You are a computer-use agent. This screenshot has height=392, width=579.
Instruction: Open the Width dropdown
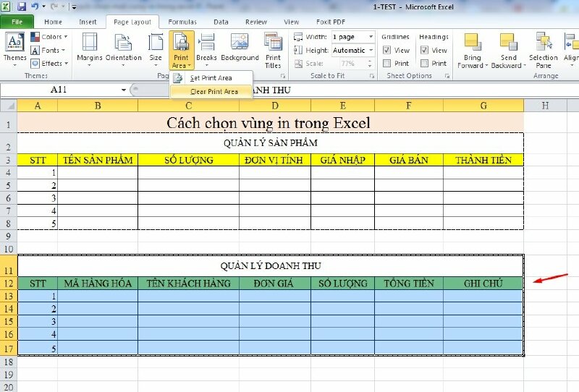[x=371, y=37]
